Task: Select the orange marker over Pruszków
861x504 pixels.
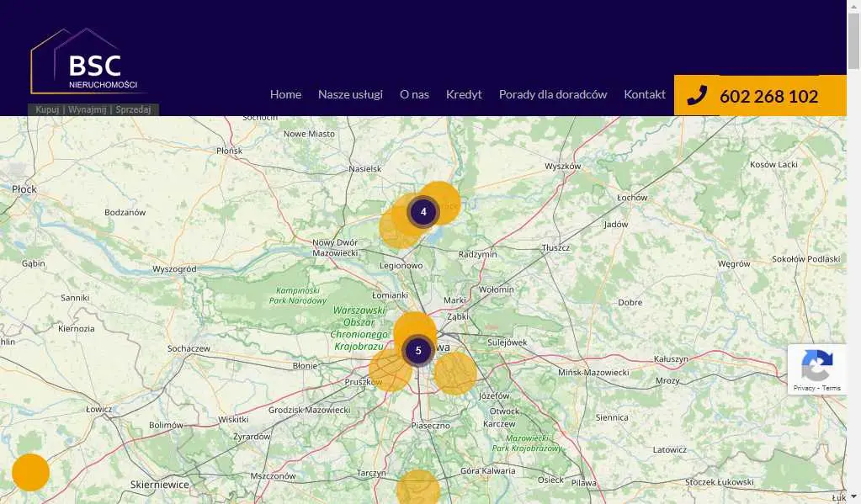Action: pos(391,370)
